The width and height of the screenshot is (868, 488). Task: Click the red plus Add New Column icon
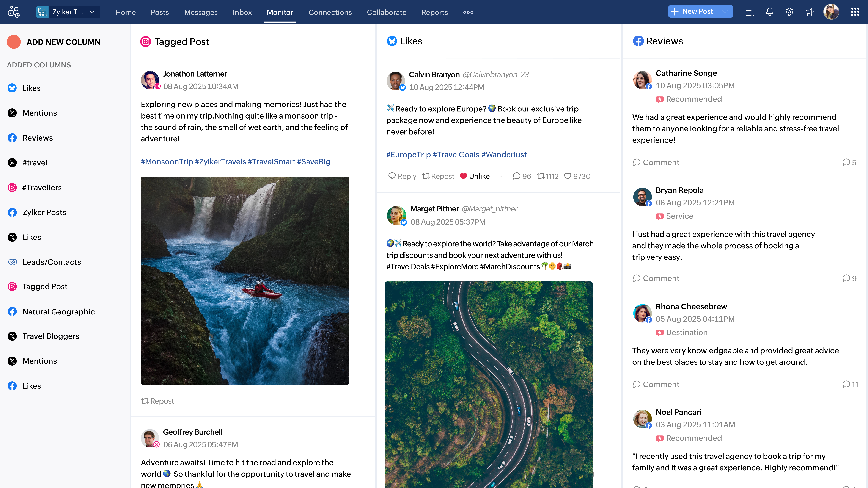coord(14,42)
